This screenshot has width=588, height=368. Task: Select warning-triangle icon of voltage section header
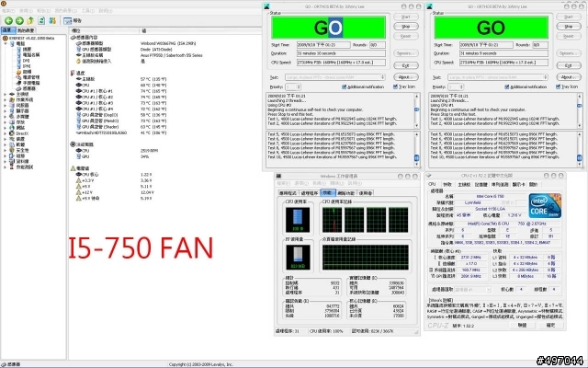73,168
